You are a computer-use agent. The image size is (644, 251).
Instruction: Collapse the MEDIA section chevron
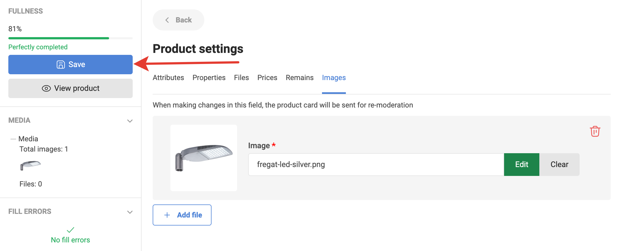[x=130, y=121]
